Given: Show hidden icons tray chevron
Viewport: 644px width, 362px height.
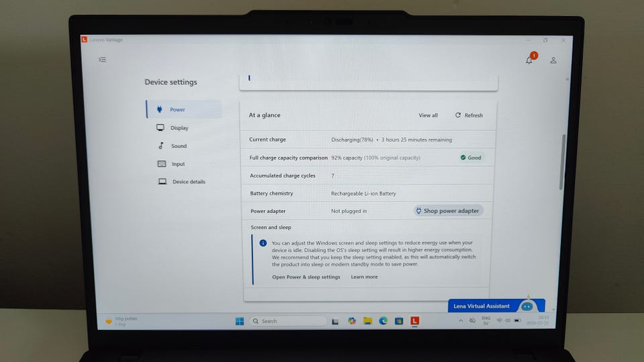Looking at the screenshot, I should point(461,320).
